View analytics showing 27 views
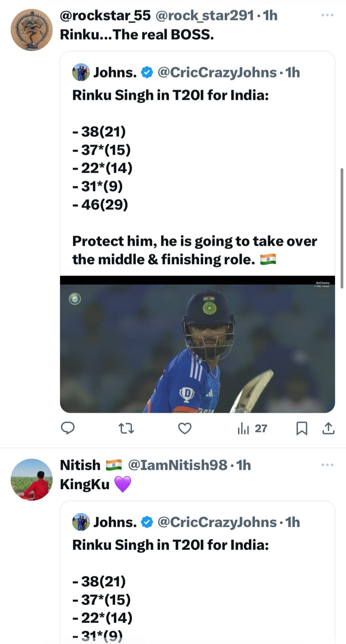The height and width of the screenshot is (644, 346). pos(252,428)
